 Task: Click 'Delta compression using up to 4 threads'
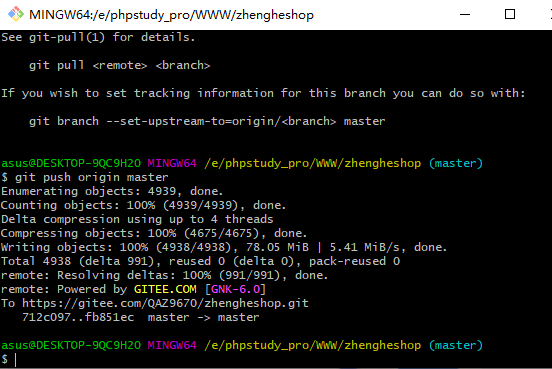coord(137,219)
